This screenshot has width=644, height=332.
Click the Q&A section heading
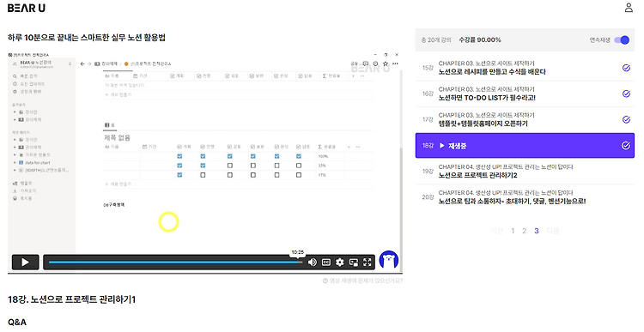tap(17, 323)
